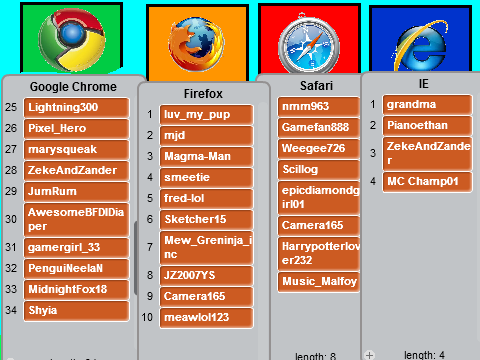Click Mew_Greninja_inc entry
Screen dimensions: 480x360
pyautogui.click(x=207, y=248)
